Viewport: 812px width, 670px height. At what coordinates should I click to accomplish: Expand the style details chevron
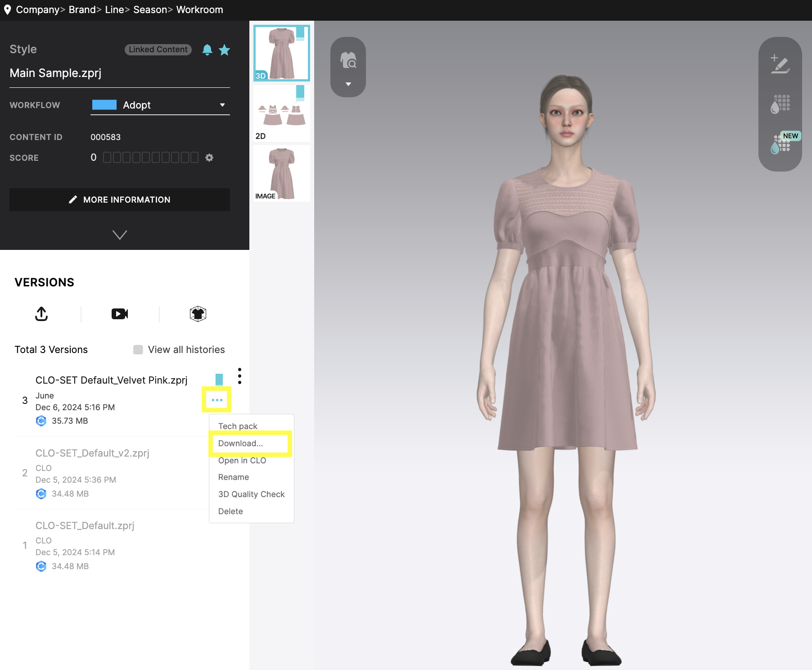pyautogui.click(x=120, y=235)
